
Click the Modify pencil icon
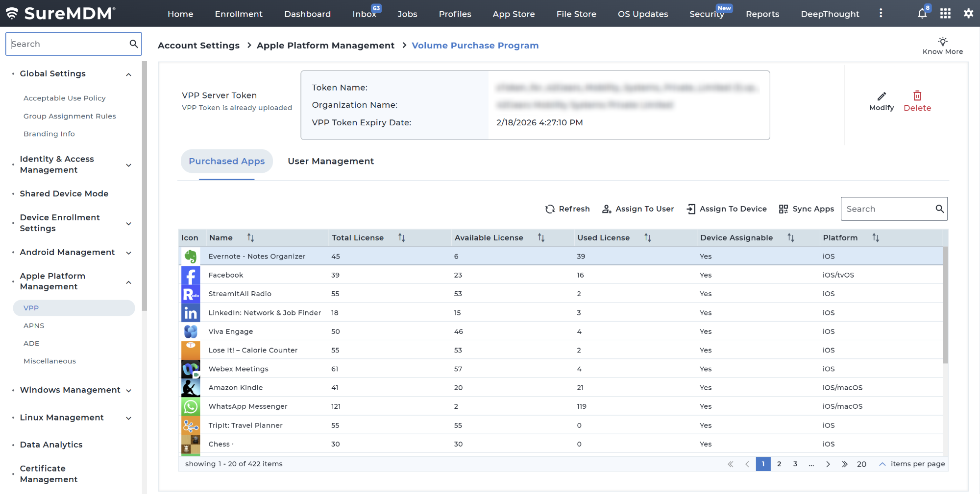coord(882,96)
